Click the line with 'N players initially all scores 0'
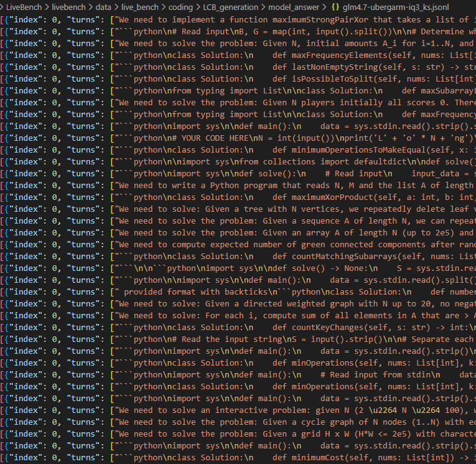The width and height of the screenshot is (476, 464). click(x=238, y=103)
